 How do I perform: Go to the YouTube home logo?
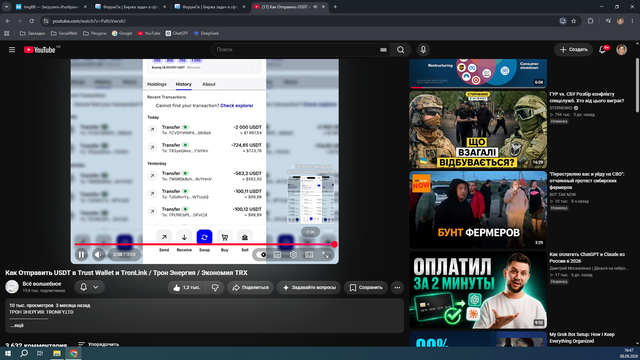pos(39,50)
